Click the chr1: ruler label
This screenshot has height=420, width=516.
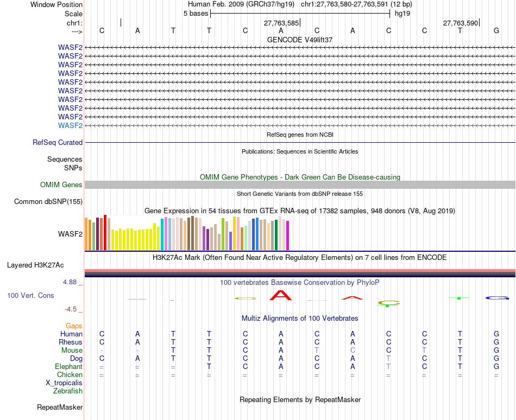click(75, 23)
